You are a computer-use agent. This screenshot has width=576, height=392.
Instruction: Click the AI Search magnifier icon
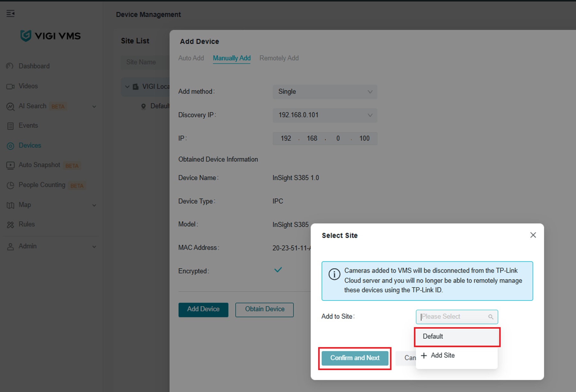point(10,106)
